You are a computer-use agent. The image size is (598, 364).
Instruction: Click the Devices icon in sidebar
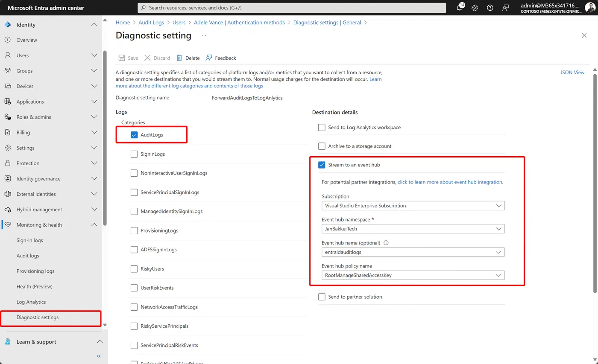[7, 86]
